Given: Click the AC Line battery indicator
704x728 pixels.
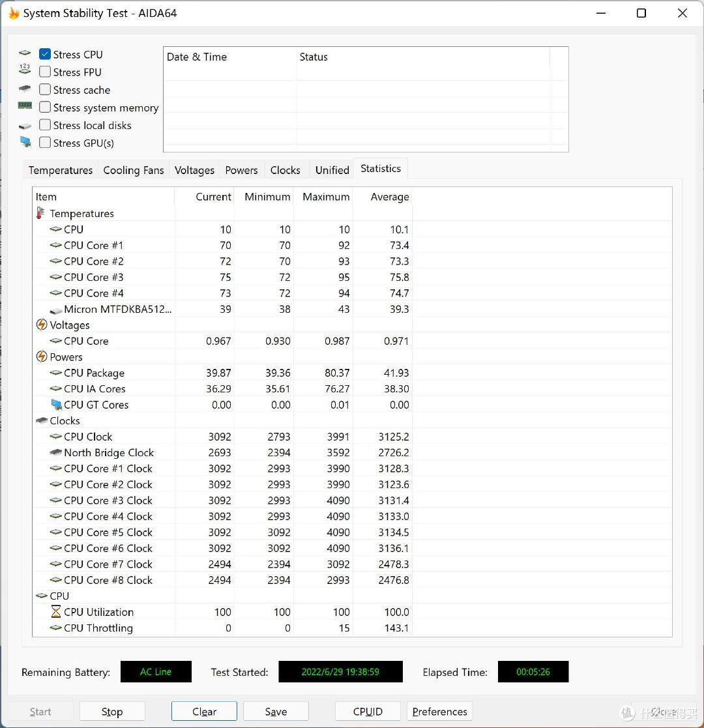Looking at the screenshot, I should (156, 671).
